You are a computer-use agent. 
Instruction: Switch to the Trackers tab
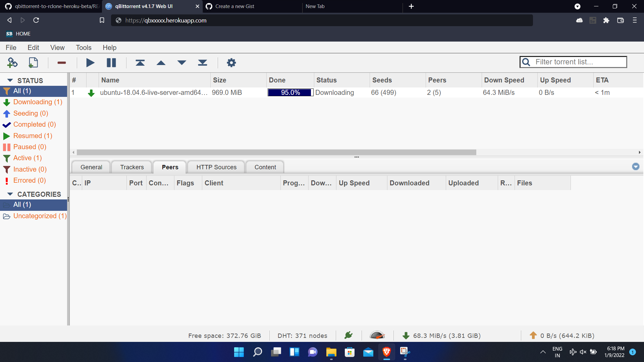[x=132, y=167]
